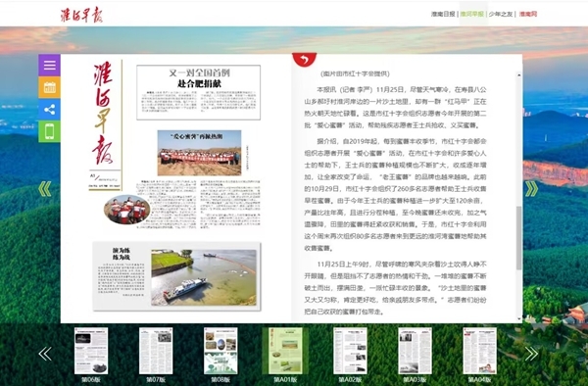
Task: Click the paragraph starting 11月25日上午9时
Action: 395,288
